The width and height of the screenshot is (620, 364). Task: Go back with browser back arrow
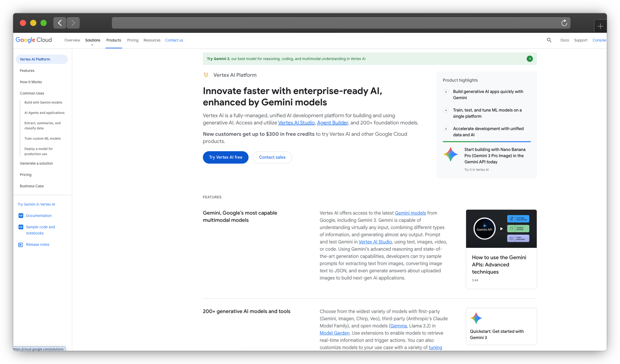[x=60, y=23]
